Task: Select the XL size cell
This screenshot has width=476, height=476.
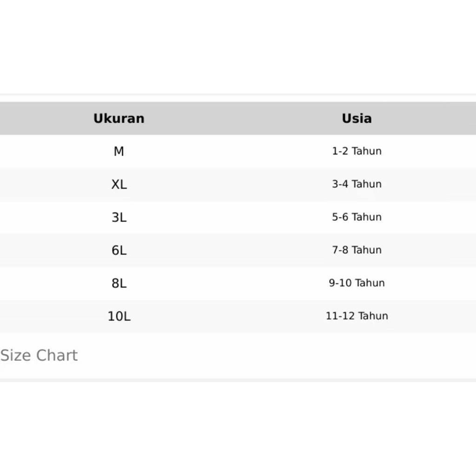Action: tap(119, 185)
